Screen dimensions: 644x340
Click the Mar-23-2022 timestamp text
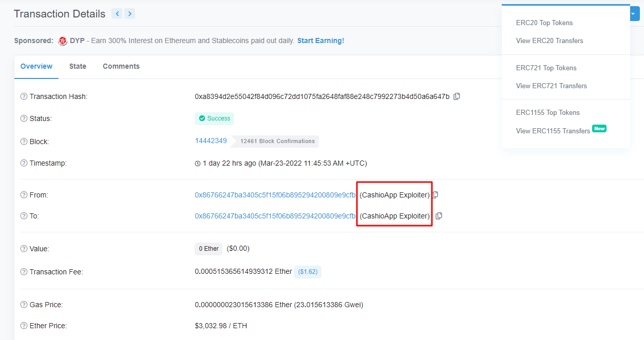point(313,163)
